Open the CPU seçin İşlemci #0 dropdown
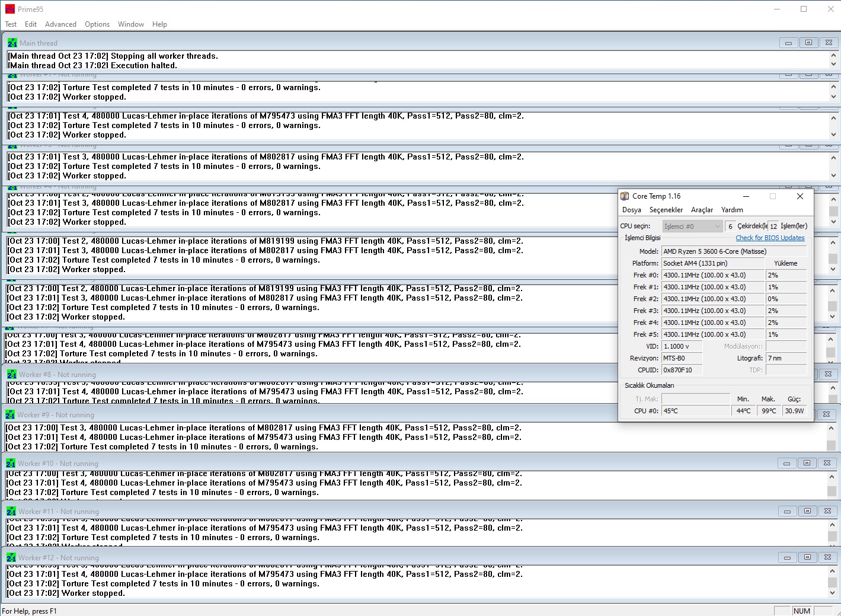Screen dimensions: 841x616 point(692,226)
